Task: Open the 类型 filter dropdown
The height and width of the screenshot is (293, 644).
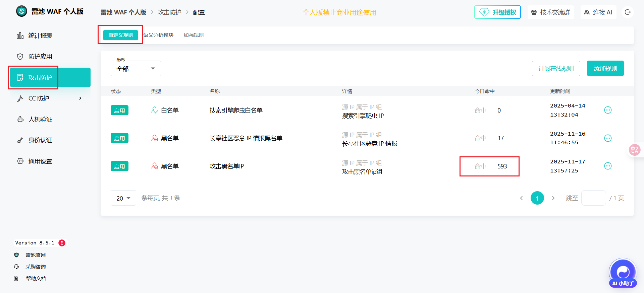Action: point(136,68)
